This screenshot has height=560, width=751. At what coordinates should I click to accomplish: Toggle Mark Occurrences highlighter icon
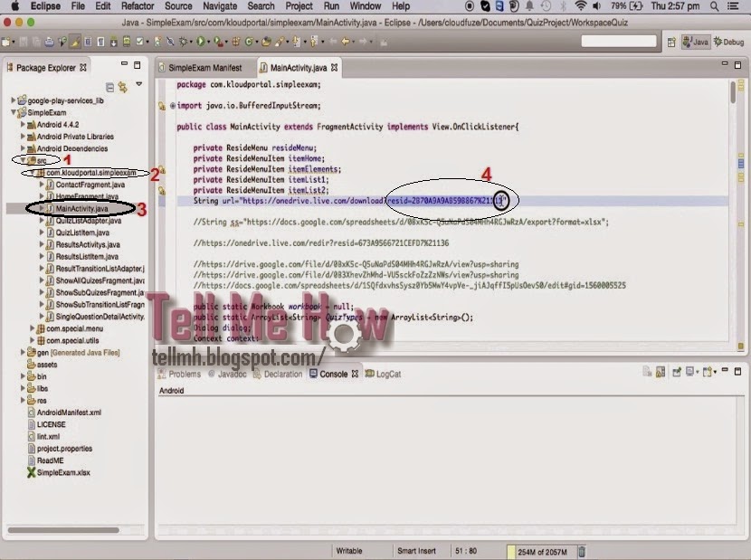75,43
